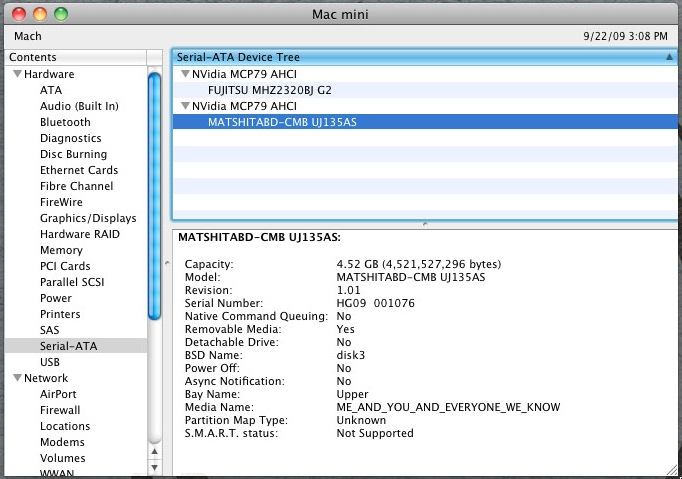Show the Memory information
This screenshot has height=479, width=682.
pos(61,250)
